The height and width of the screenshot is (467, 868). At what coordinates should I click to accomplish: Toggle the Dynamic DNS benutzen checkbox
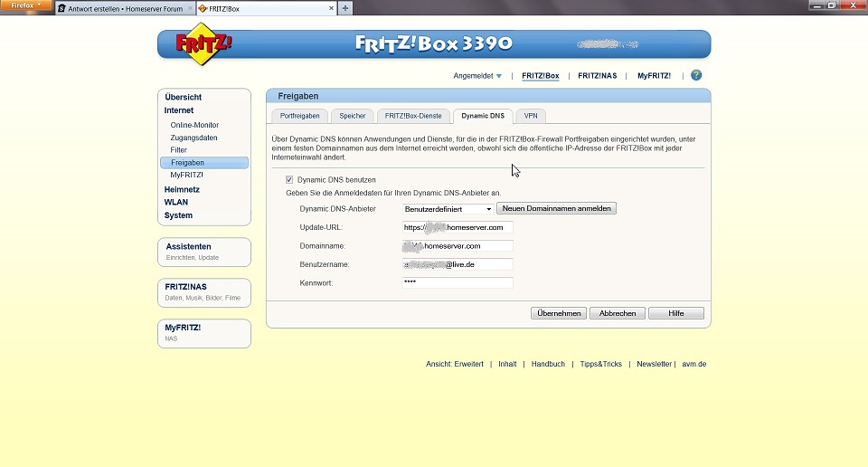[289, 179]
